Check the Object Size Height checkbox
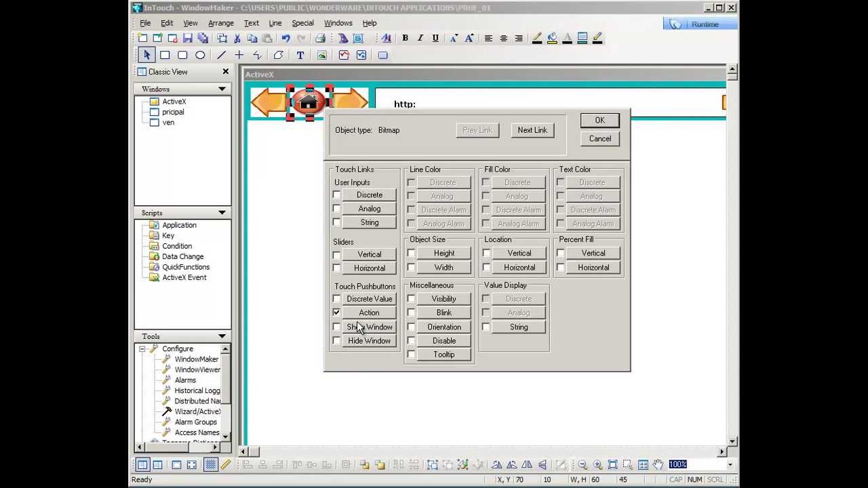 pyautogui.click(x=411, y=253)
